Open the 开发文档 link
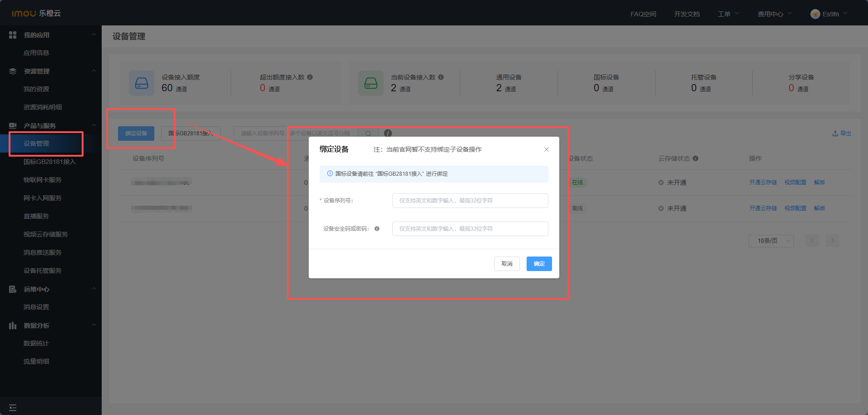 (x=687, y=14)
